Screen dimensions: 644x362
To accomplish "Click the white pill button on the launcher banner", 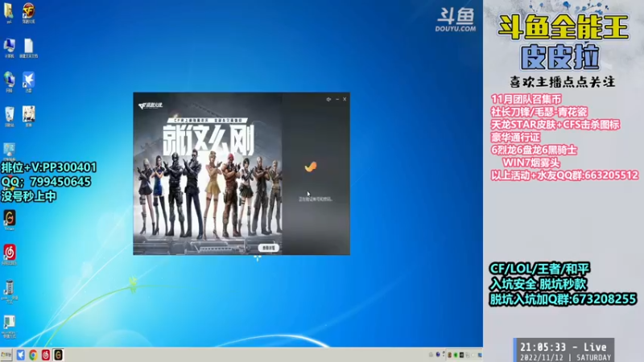I will click(269, 248).
